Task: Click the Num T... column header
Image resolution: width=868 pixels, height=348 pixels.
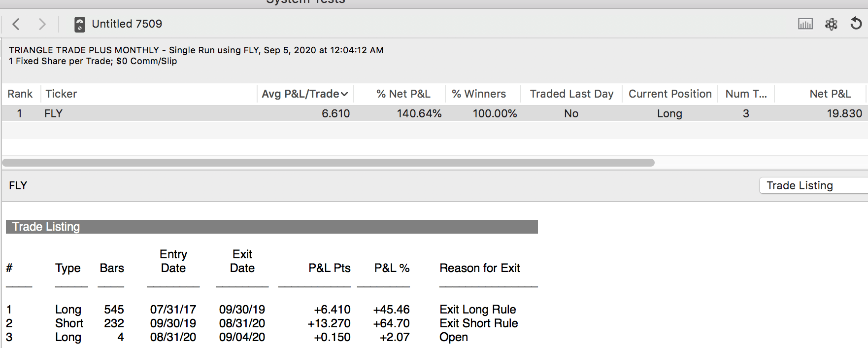Action: click(746, 94)
